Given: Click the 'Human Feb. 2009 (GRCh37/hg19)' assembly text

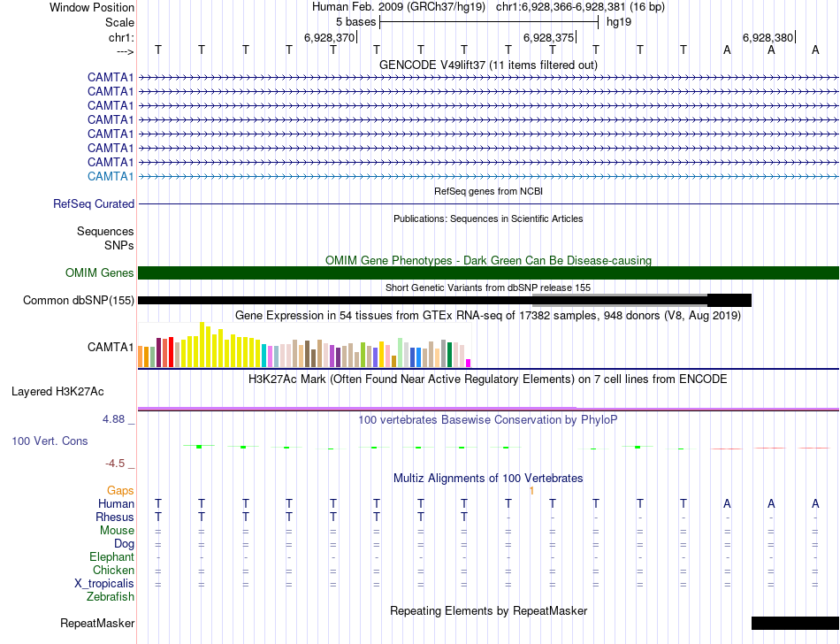Looking at the screenshot, I should tap(399, 7).
